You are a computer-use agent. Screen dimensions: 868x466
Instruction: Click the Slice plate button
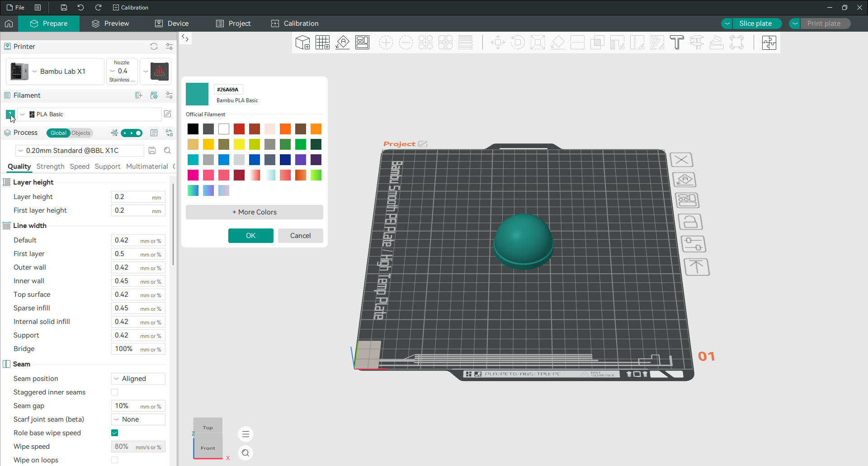[x=757, y=24]
